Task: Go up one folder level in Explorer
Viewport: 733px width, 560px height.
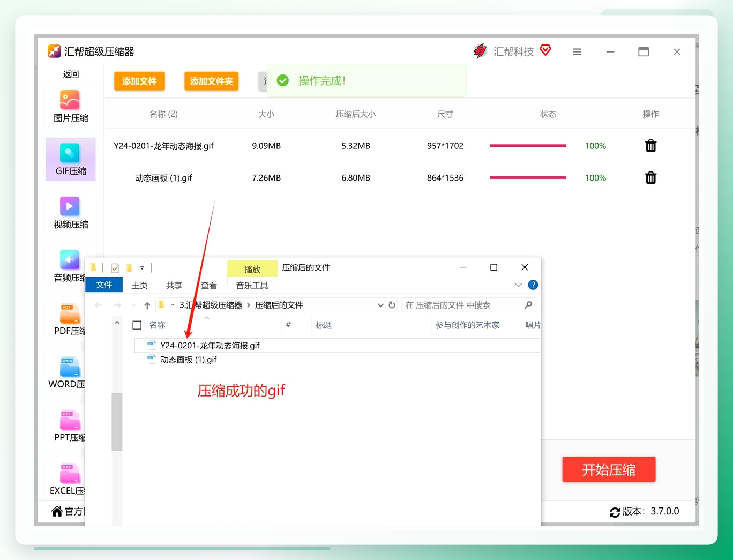Action: point(147,305)
